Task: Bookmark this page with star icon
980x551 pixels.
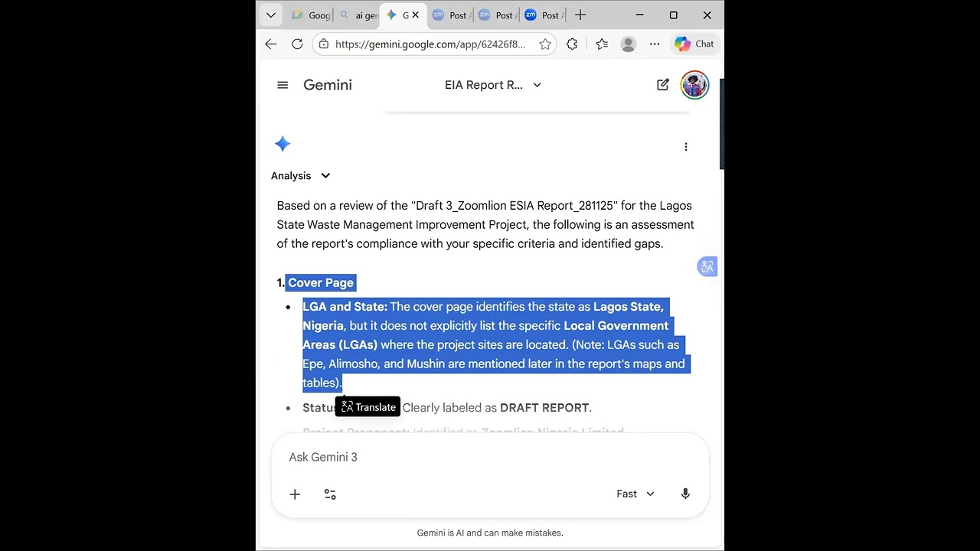Action: pyautogui.click(x=545, y=44)
